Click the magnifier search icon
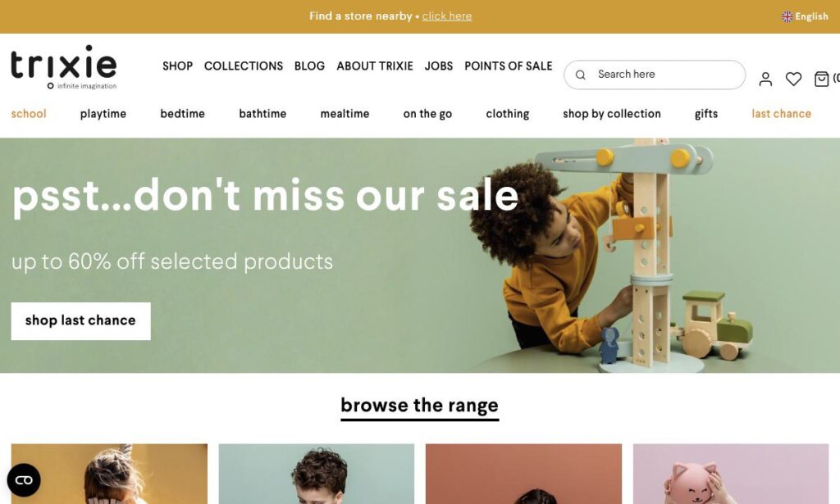The image size is (840, 504). pos(580,75)
